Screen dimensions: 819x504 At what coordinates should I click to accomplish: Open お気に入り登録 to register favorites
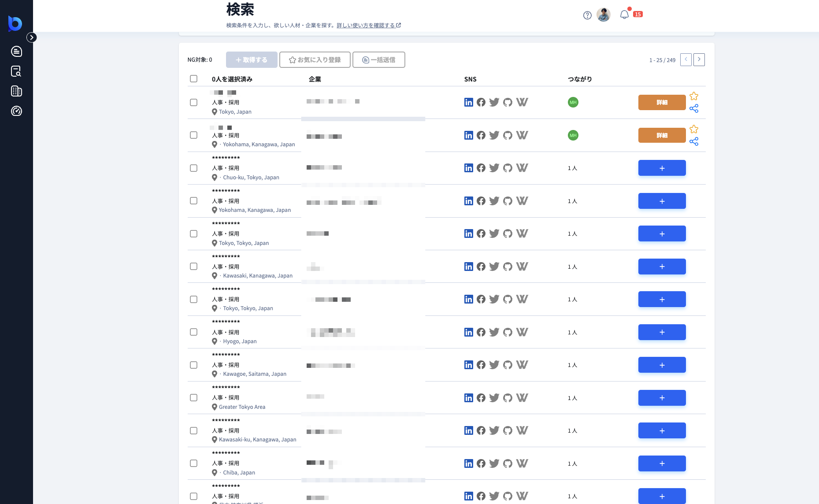315,59
